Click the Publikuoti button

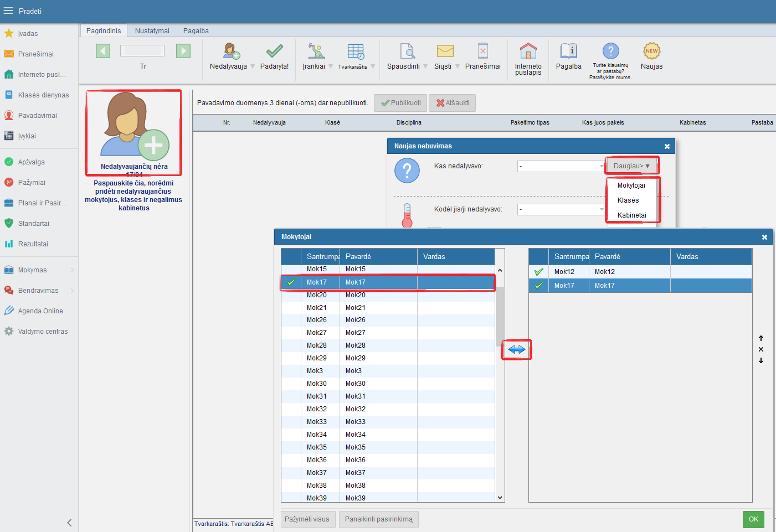click(x=400, y=103)
